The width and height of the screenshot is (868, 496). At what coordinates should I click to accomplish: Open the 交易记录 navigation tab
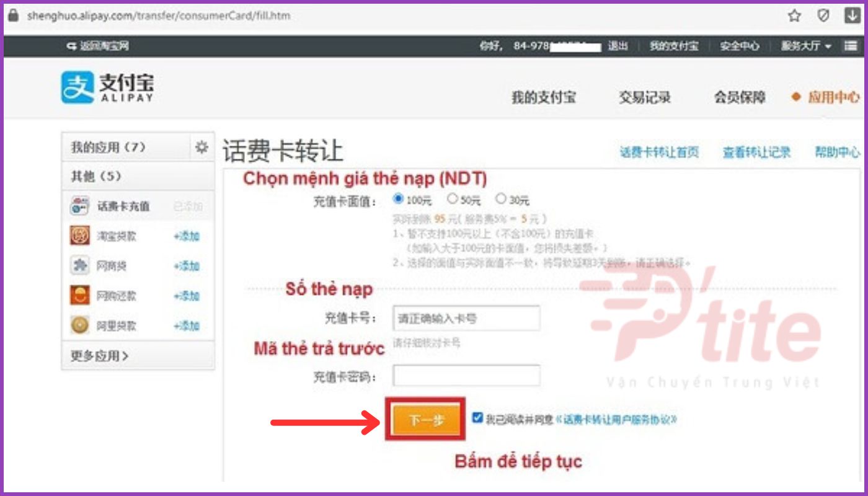[644, 98]
